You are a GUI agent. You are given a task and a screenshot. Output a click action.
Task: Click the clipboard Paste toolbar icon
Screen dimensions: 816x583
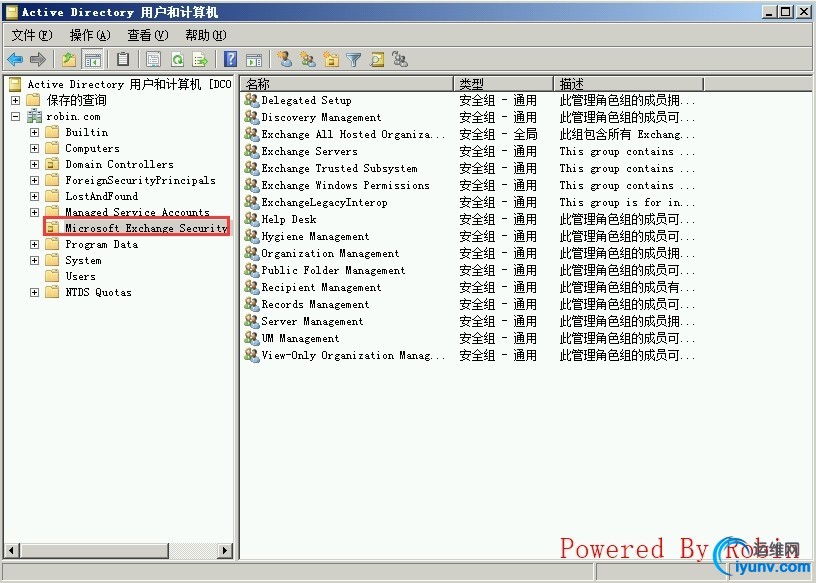pos(123,59)
